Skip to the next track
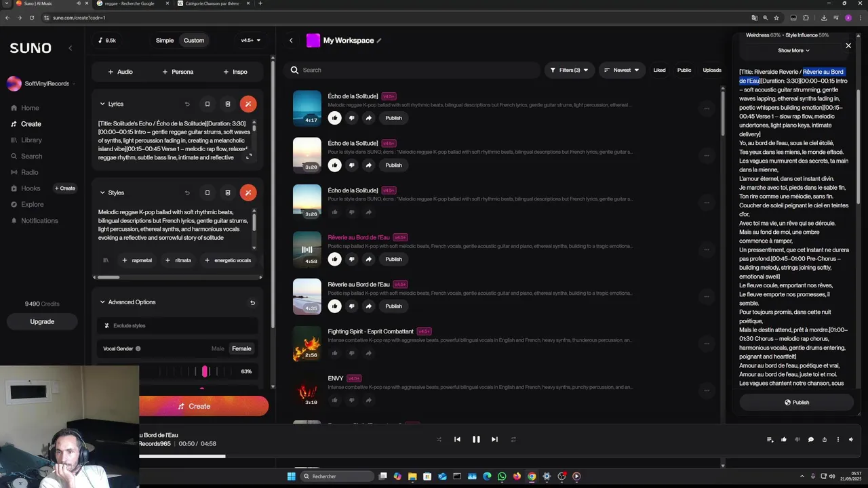Viewport: 868px width, 488px height. click(x=494, y=439)
